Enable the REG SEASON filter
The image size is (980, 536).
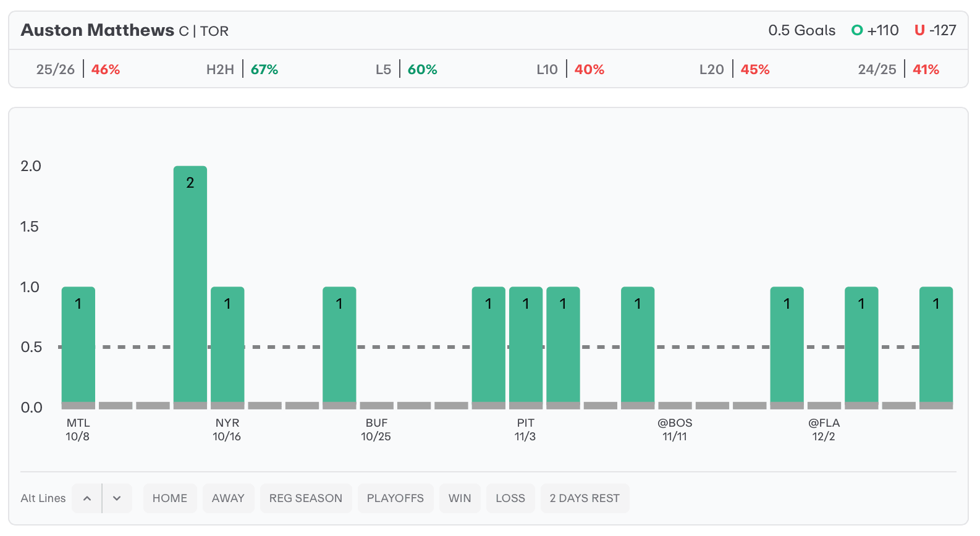tap(305, 498)
